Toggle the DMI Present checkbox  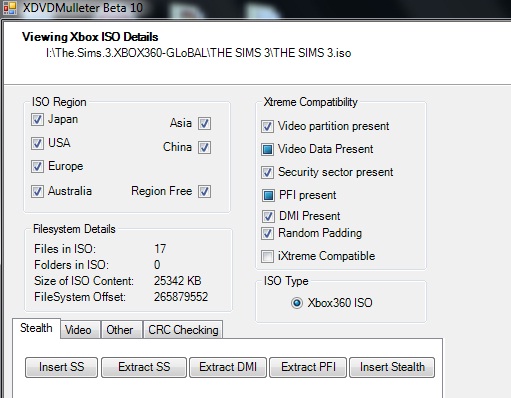(268, 216)
